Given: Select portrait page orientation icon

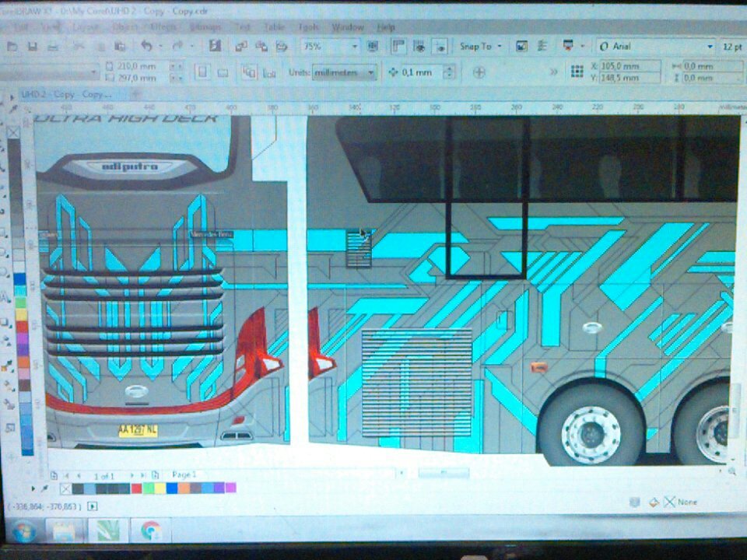Looking at the screenshot, I should (202, 72).
